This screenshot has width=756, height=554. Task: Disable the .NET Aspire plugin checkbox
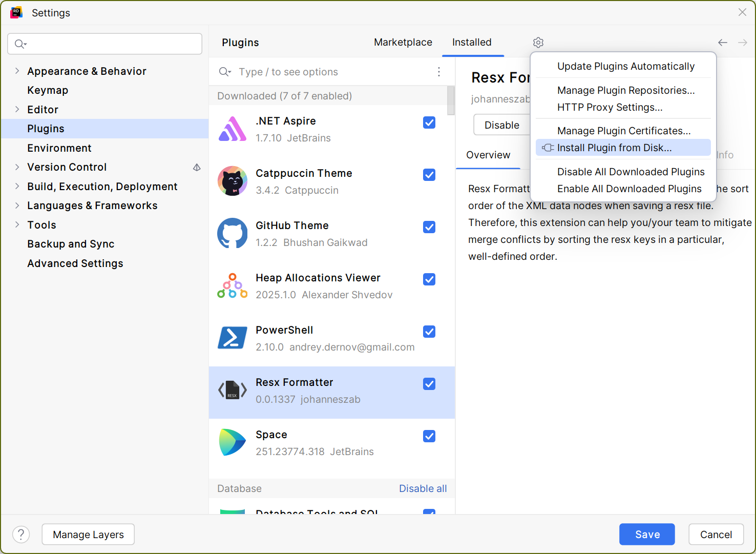(429, 122)
